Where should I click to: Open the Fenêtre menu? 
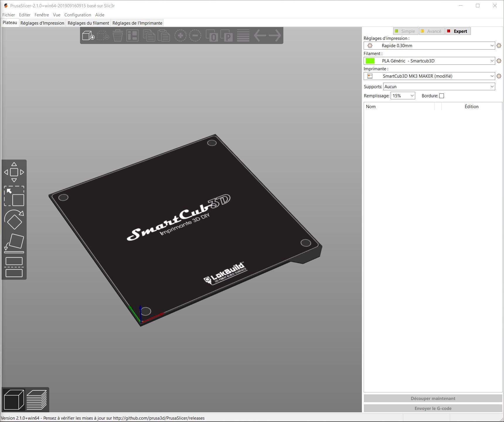[42, 15]
